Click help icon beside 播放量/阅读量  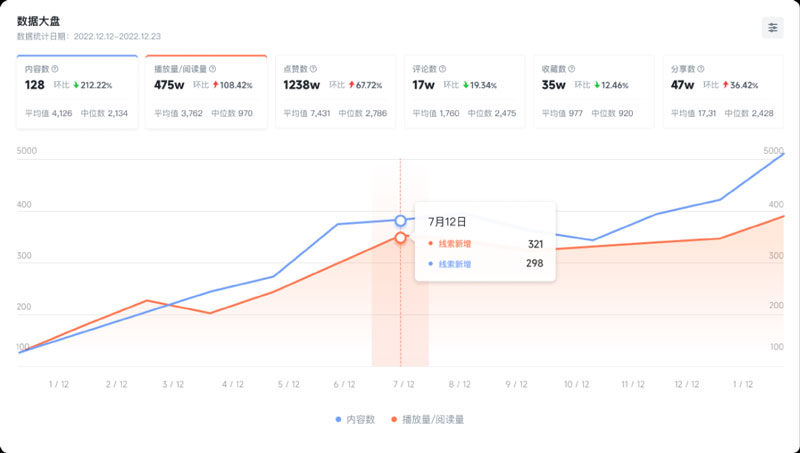(214, 69)
